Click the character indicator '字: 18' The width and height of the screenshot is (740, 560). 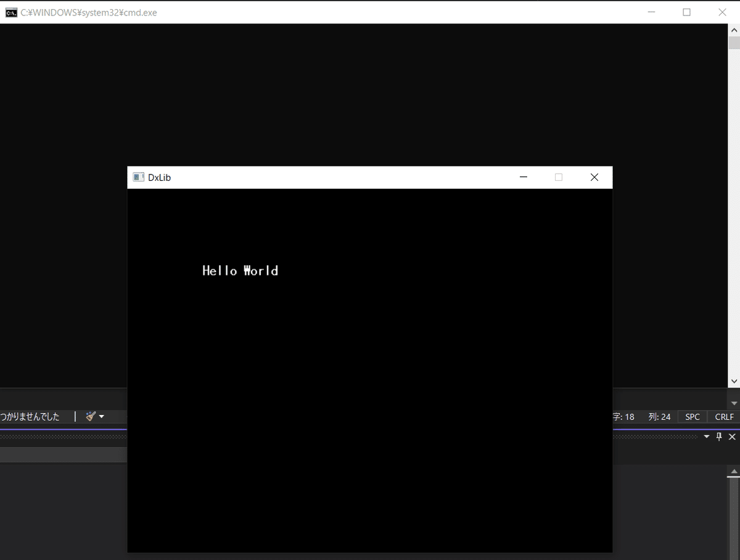point(623,417)
